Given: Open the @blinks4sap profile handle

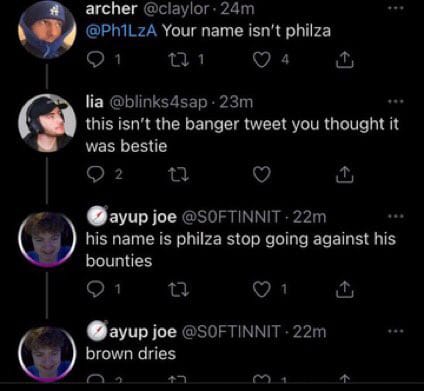Looking at the screenshot, I should (x=158, y=102).
